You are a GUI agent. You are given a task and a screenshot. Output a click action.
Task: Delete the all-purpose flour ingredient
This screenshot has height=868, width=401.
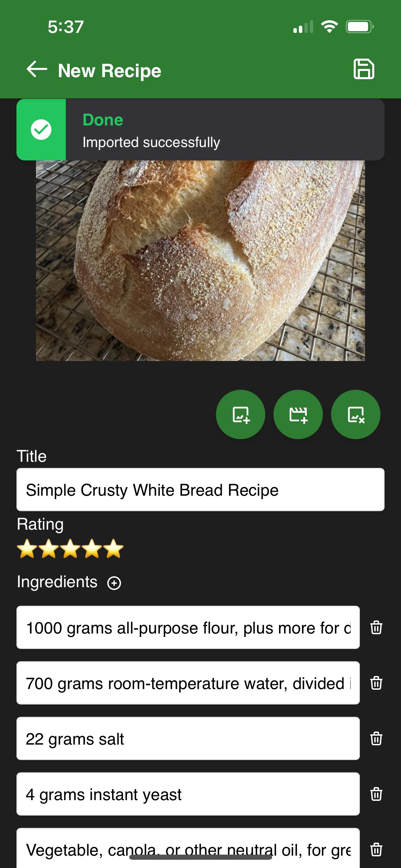(376, 627)
